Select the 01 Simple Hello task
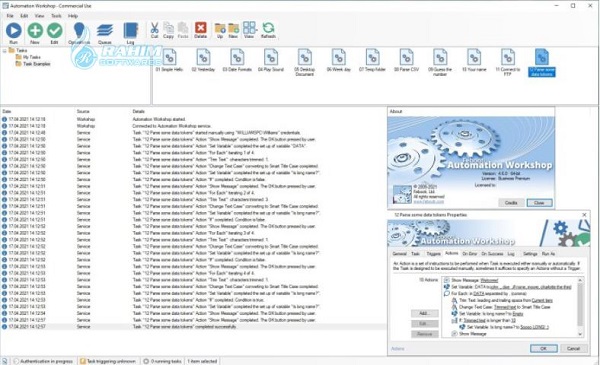 tap(169, 60)
